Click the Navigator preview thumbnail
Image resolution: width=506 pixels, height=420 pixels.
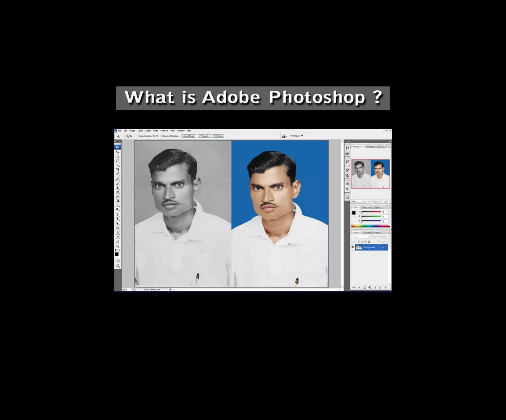pos(371,174)
